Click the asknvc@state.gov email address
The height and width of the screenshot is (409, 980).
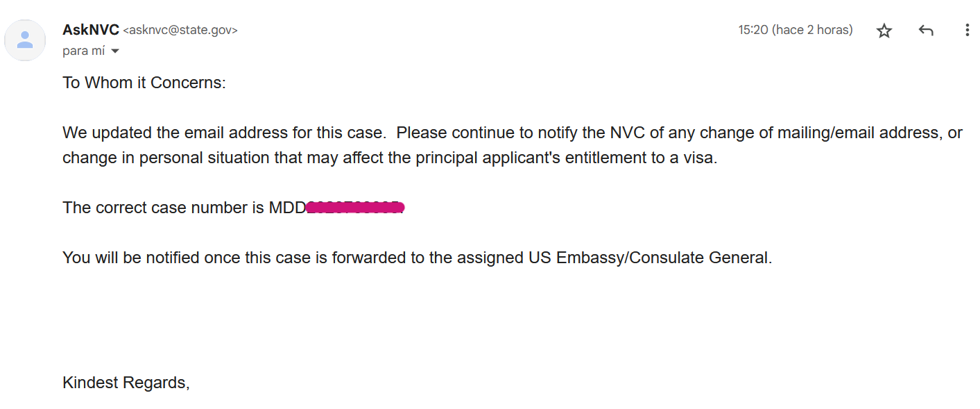tap(180, 31)
